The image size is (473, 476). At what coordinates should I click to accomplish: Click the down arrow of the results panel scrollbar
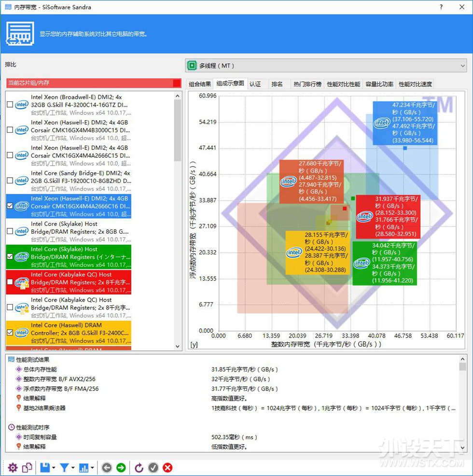(462, 448)
